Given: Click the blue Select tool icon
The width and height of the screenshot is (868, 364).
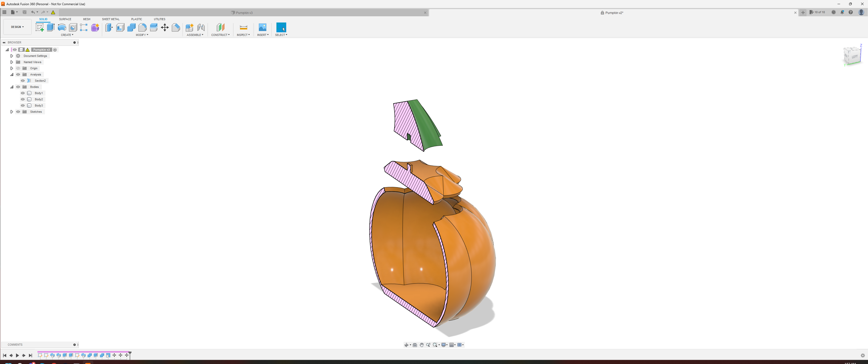Looking at the screenshot, I should coord(281,27).
